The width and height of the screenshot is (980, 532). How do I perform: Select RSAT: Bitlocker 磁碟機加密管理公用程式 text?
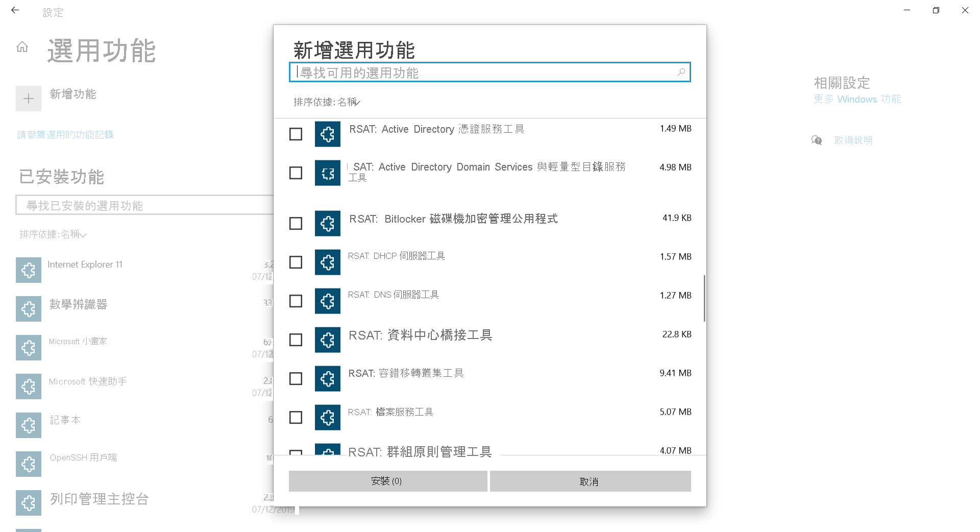(x=453, y=219)
